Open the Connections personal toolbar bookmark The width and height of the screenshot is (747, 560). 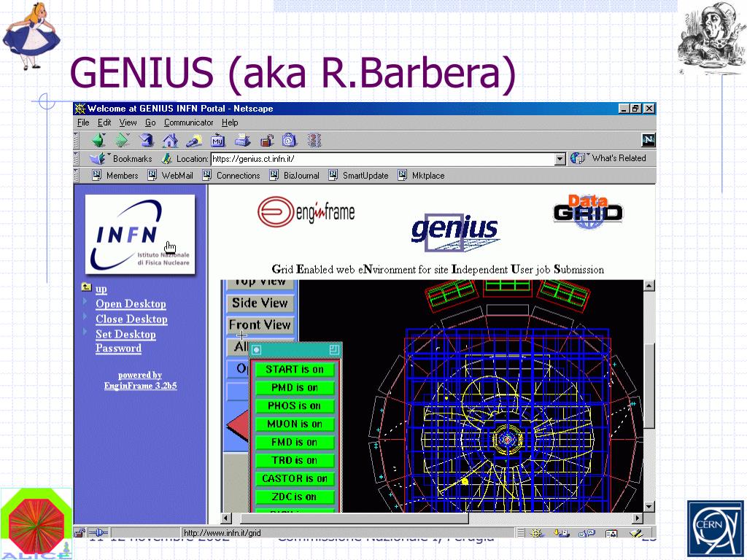[x=231, y=175]
